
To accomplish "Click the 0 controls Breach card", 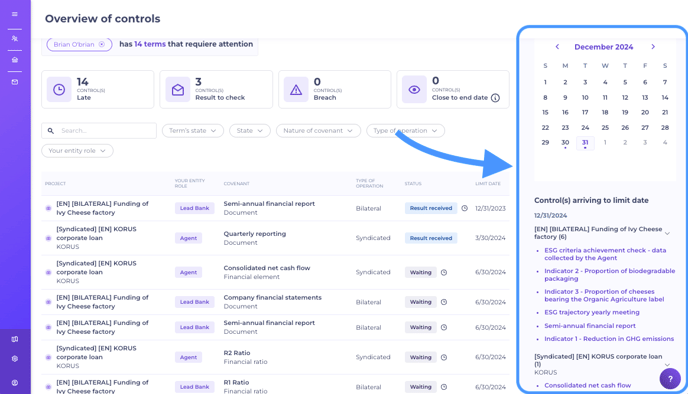I will (334, 90).
